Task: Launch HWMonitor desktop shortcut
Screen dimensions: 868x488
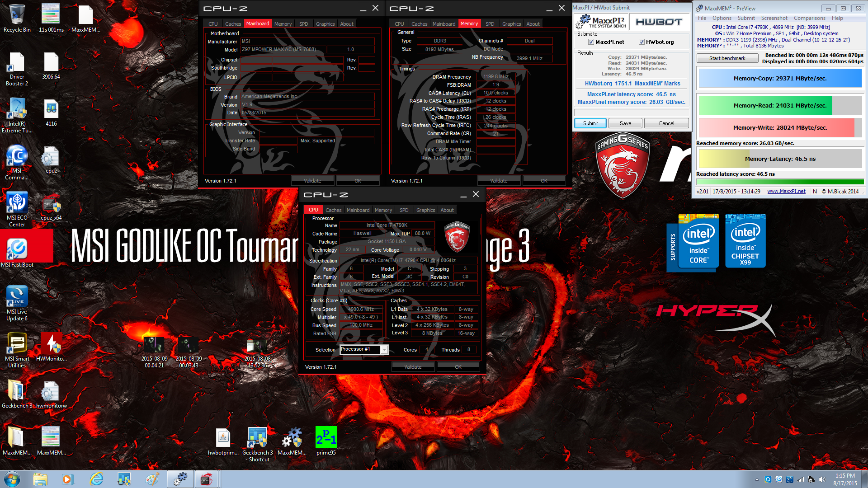Action: 51,347
